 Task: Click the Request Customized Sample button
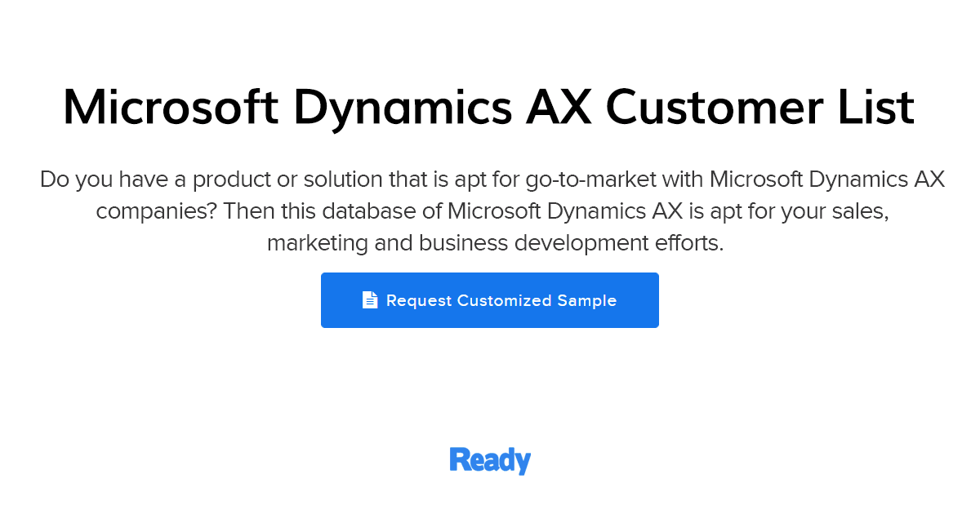[490, 299]
